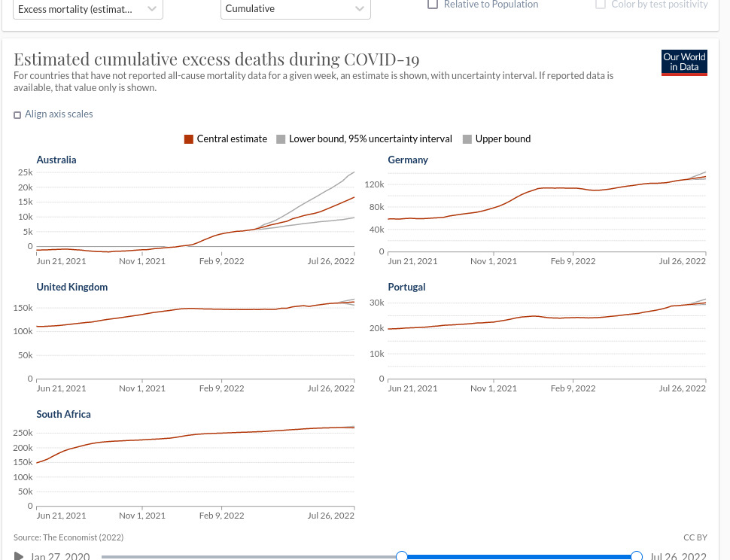Toggle the Relative to Population checkbox

tap(433, 4)
